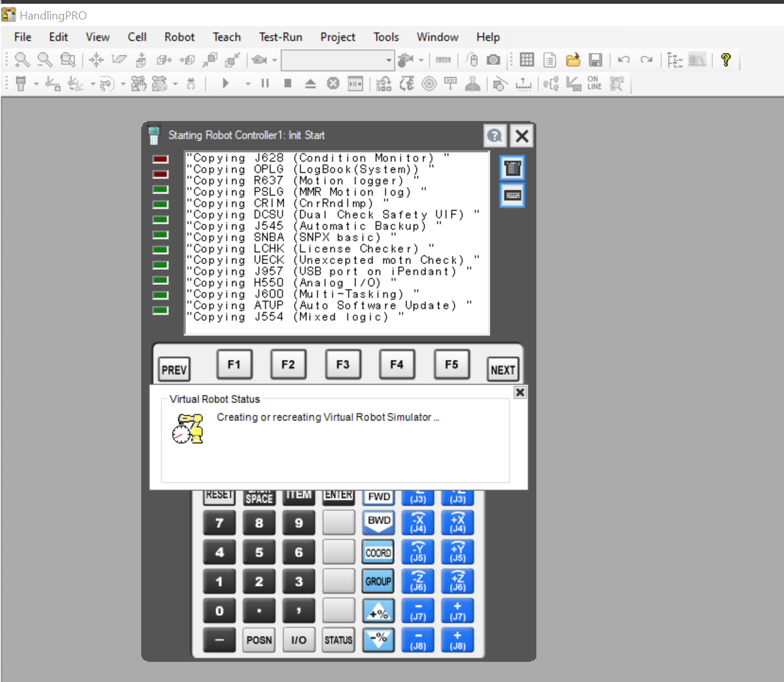Click the Stop square toolbar button
The height and width of the screenshot is (682, 784).
[288, 83]
